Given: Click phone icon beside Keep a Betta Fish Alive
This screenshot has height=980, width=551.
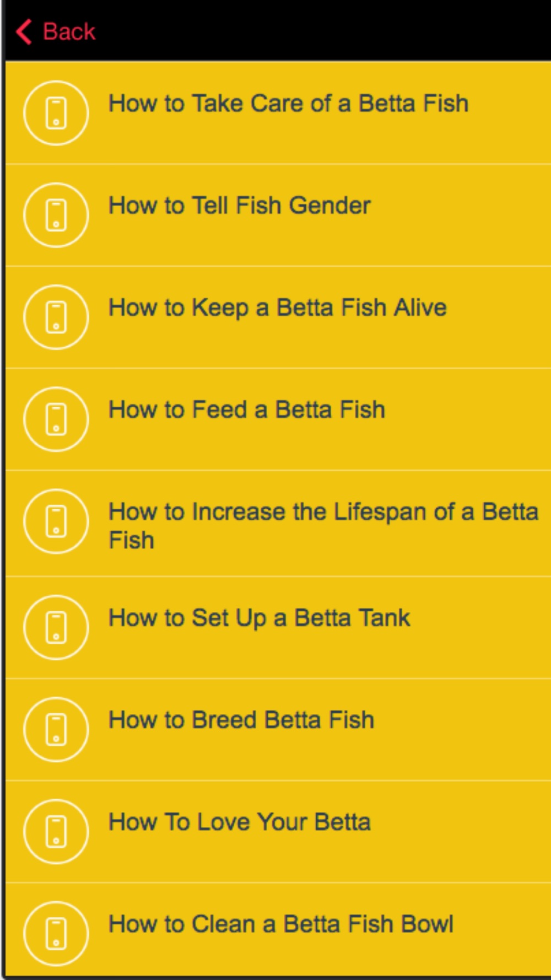Looking at the screenshot, I should [x=56, y=317].
